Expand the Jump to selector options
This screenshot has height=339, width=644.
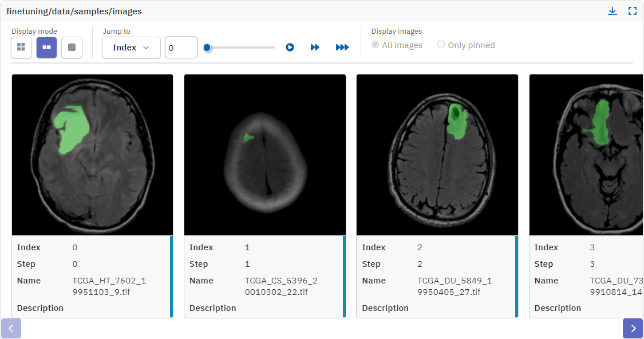pos(131,48)
